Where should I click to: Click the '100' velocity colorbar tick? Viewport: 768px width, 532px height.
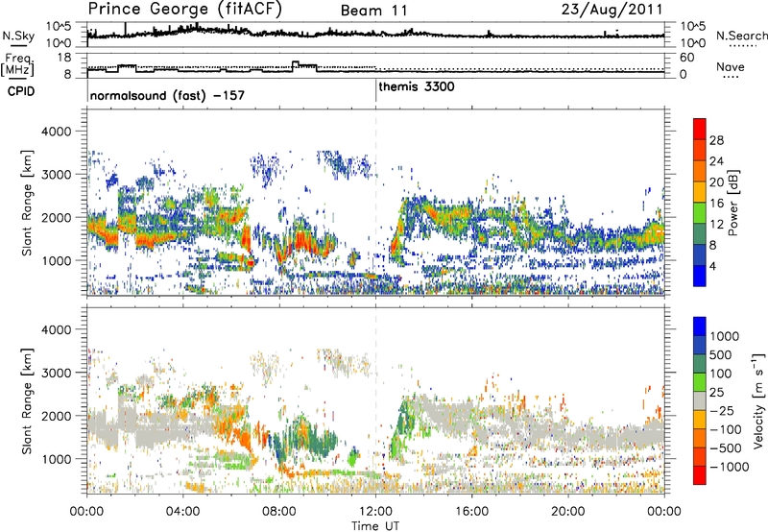coord(720,374)
